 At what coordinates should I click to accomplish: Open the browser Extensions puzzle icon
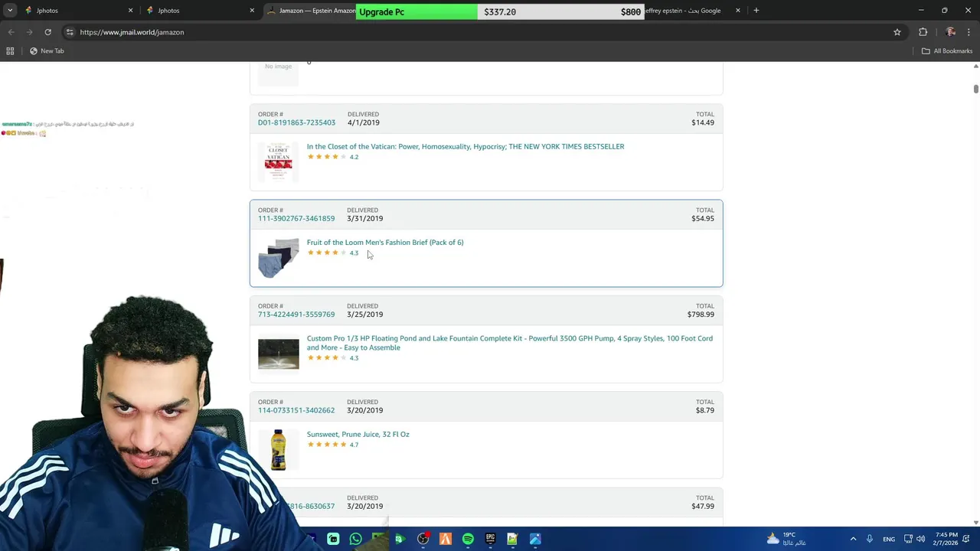pyautogui.click(x=923, y=32)
